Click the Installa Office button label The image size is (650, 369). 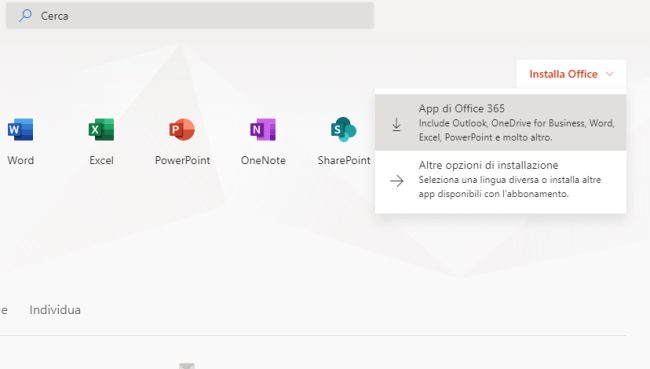[x=563, y=74]
